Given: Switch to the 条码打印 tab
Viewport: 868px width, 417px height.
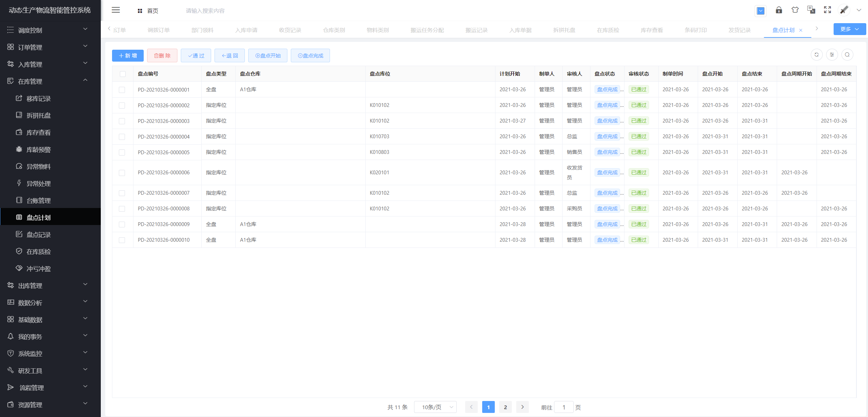Looking at the screenshot, I should (x=696, y=30).
